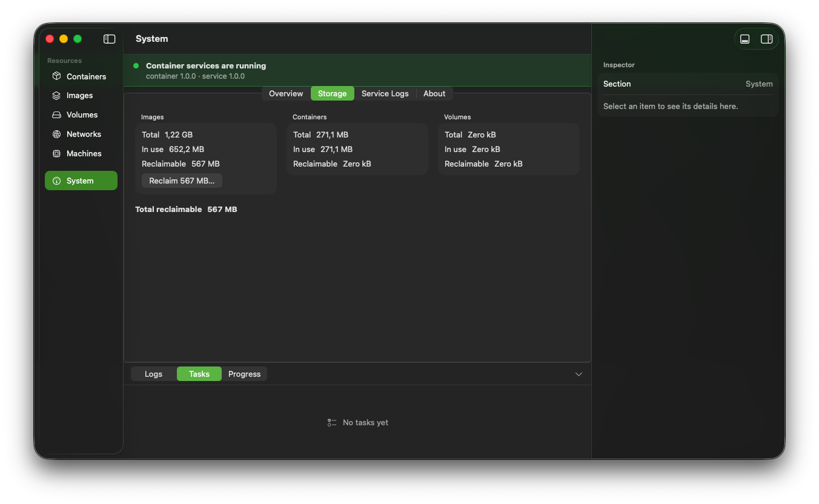Click the Volumes Total Zero kB value

(x=482, y=134)
